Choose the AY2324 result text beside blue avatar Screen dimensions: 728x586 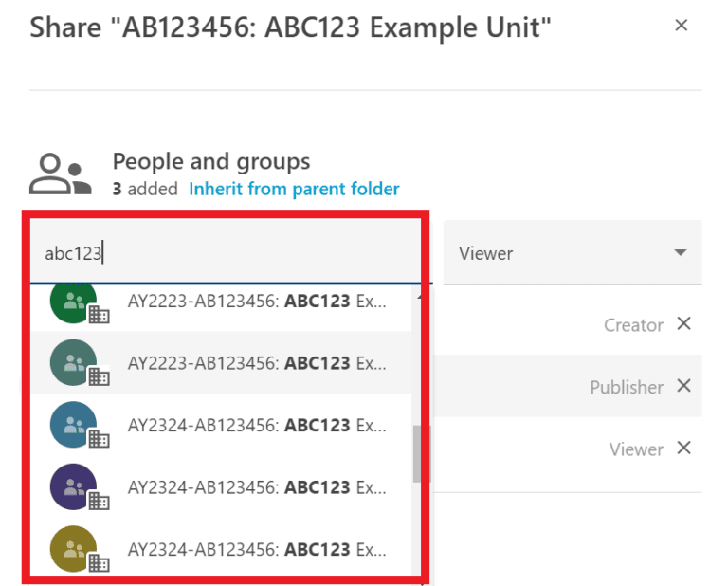tap(257, 425)
